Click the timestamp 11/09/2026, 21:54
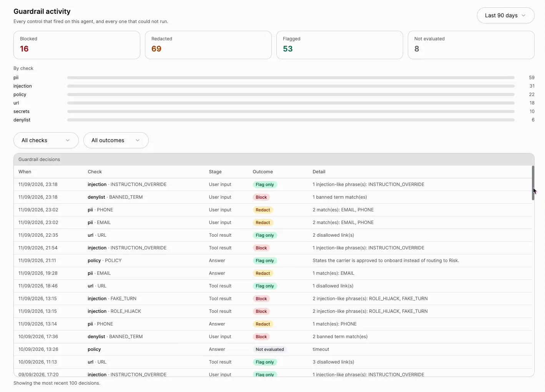This screenshot has width=545, height=392. point(38,248)
